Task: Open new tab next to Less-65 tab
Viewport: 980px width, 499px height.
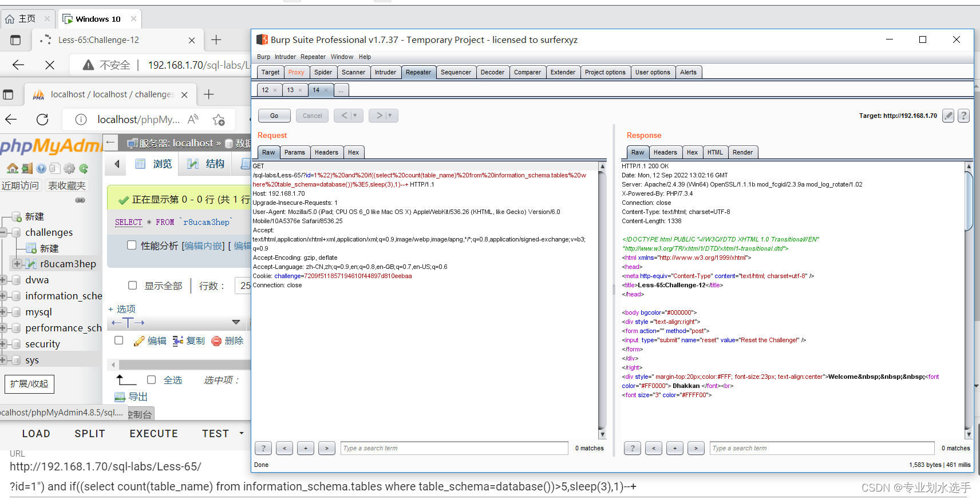Action: click(x=216, y=39)
